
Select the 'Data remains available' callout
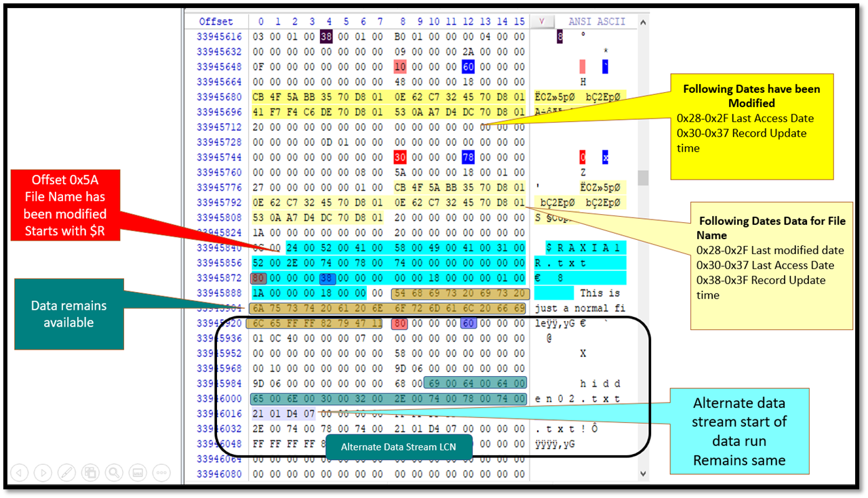(68, 314)
